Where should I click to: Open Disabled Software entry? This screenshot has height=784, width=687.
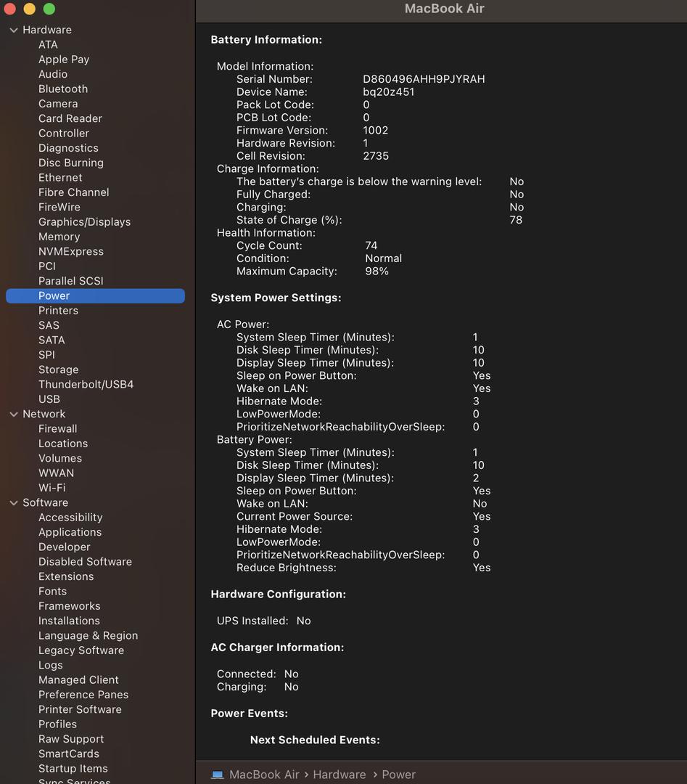tap(86, 561)
